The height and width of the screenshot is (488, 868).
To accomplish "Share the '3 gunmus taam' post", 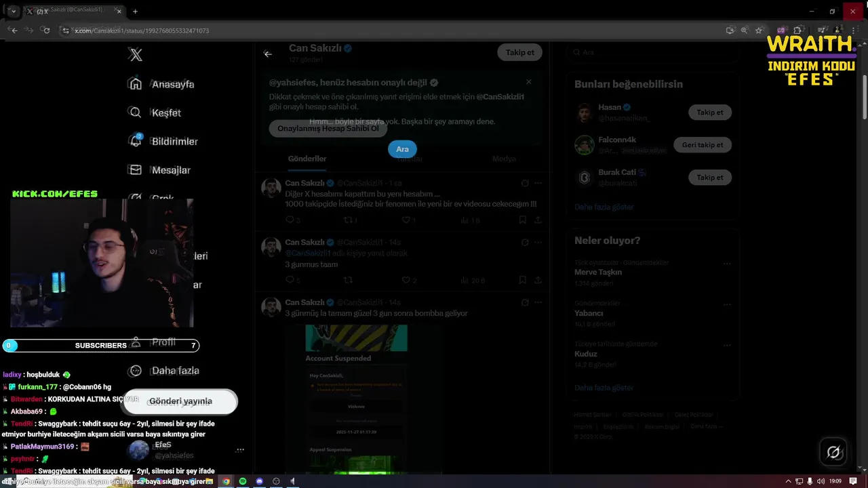I will tap(538, 279).
